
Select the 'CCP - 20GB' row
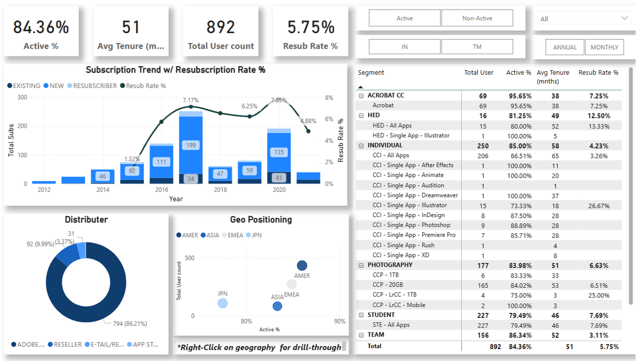pyautogui.click(x=489, y=285)
